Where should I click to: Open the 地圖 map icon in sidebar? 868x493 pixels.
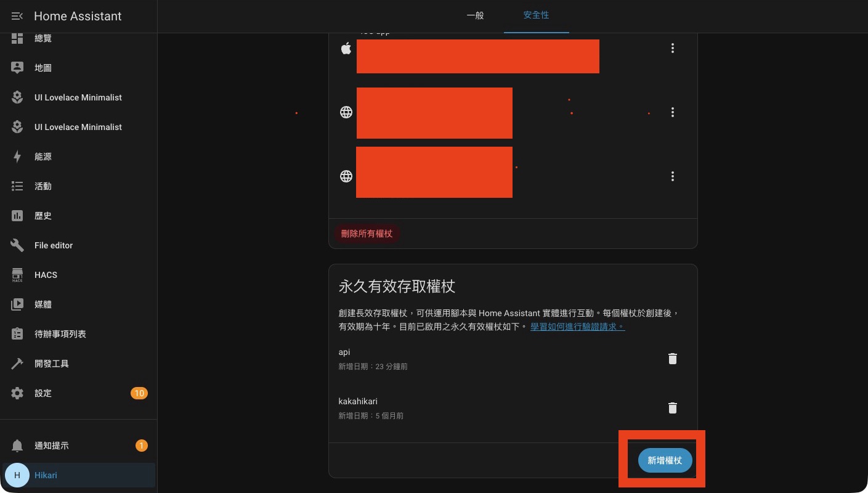(x=17, y=68)
